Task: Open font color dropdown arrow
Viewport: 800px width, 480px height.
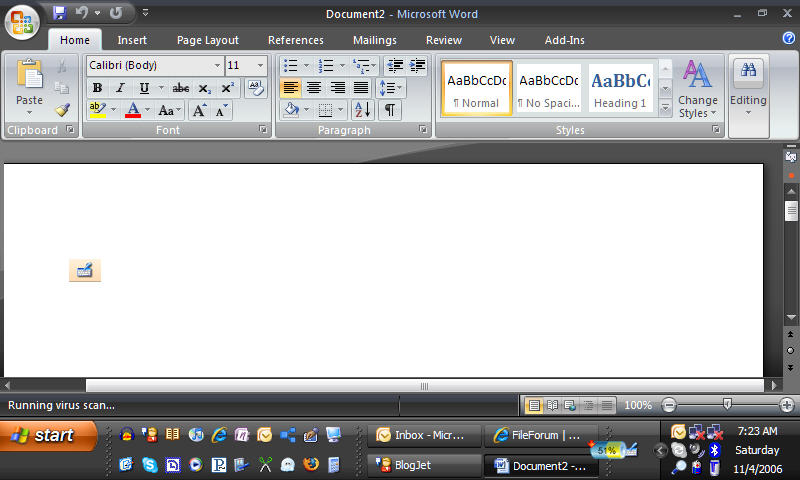Action: pos(147,110)
